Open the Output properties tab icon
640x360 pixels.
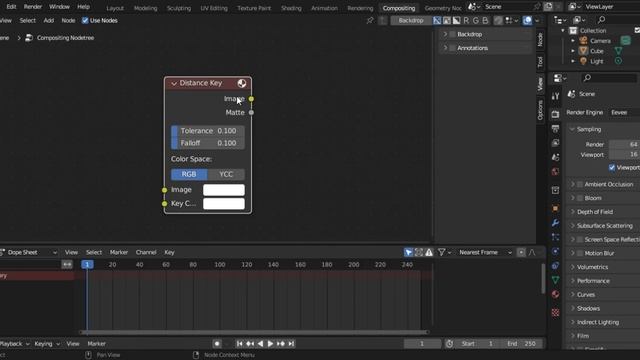[556, 129]
